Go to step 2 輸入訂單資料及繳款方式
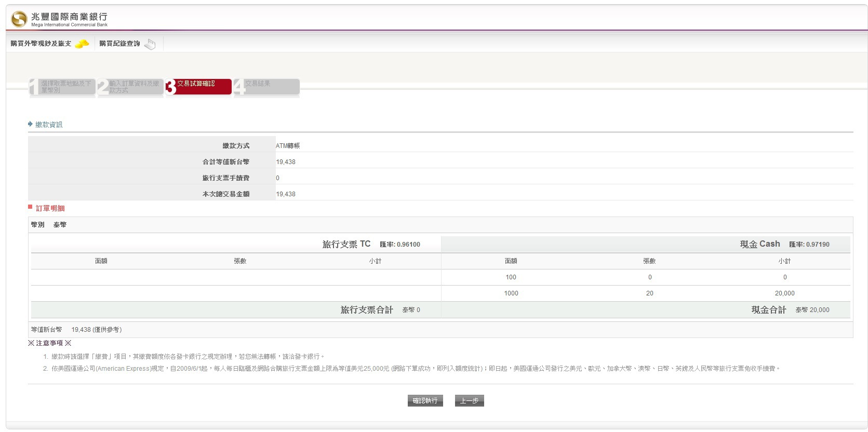This screenshot has width=868, height=432. coord(130,87)
